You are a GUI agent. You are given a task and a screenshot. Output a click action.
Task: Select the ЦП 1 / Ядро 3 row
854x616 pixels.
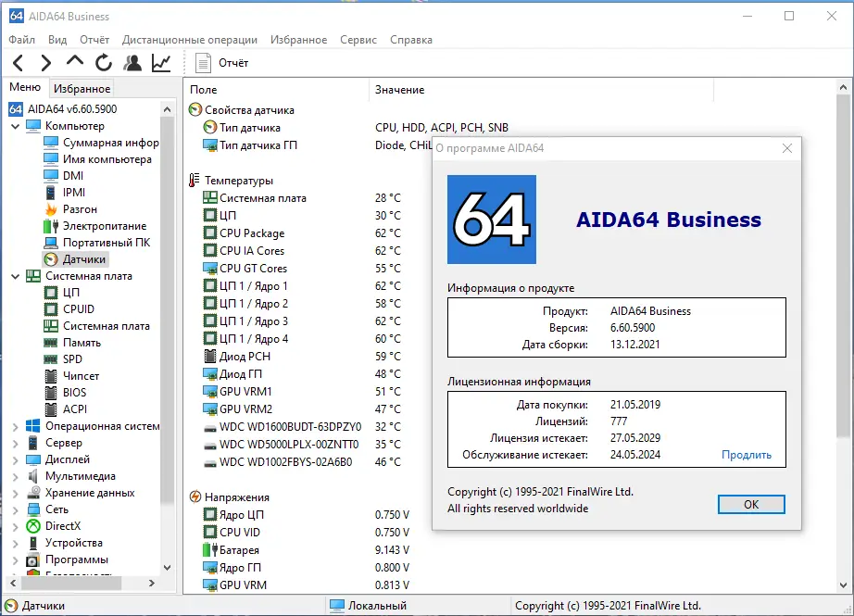pyautogui.click(x=303, y=321)
